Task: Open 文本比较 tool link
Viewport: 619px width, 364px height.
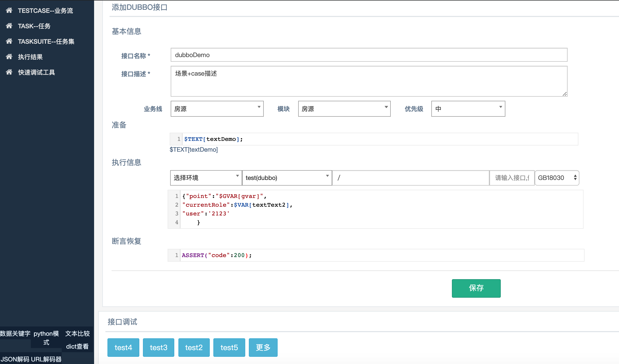Action: point(77,333)
